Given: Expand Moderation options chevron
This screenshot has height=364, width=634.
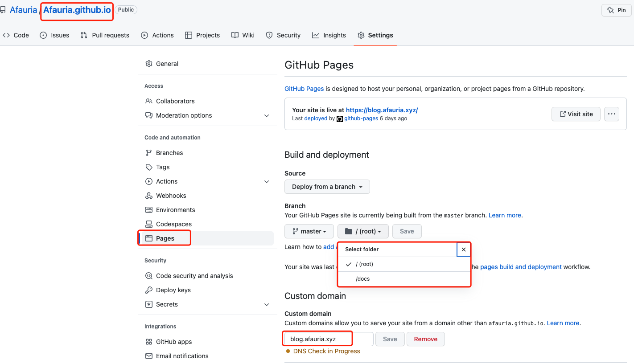Looking at the screenshot, I should coord(267,115).
